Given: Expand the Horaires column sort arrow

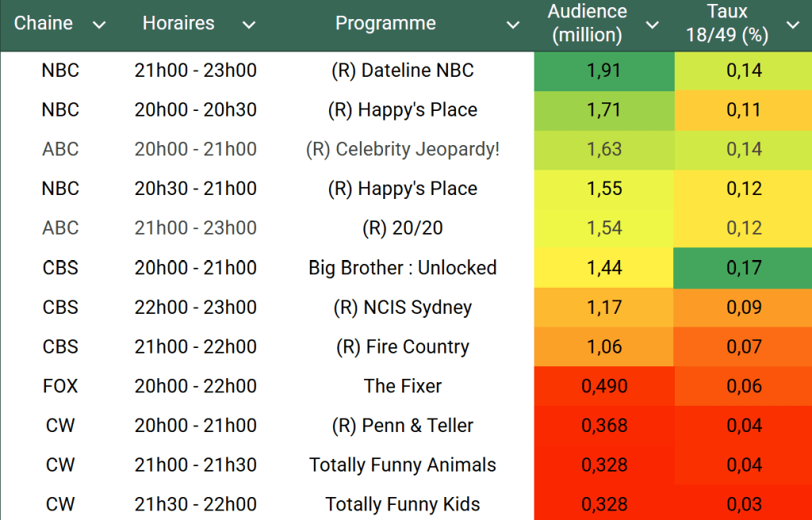Looking at the screenshot, I should 249,25.
